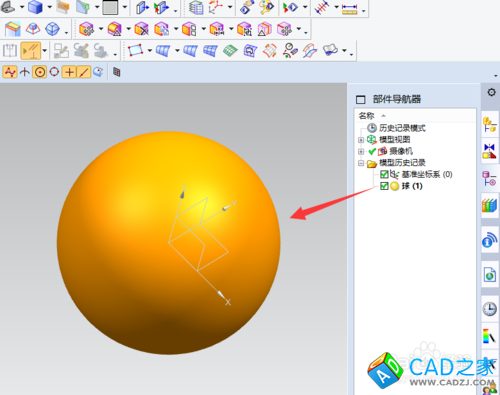Open the wireless information sidebar icon
The image size is (500, 395).
(489, 240)
